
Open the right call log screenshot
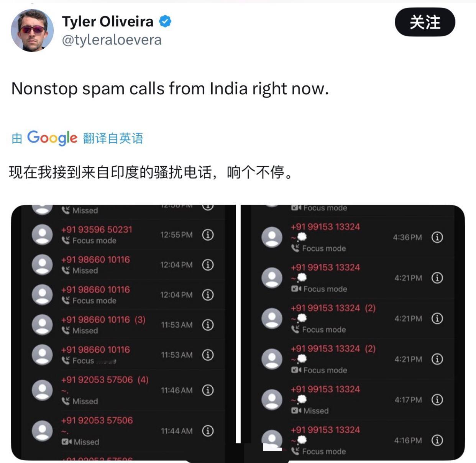click(353, 332)
